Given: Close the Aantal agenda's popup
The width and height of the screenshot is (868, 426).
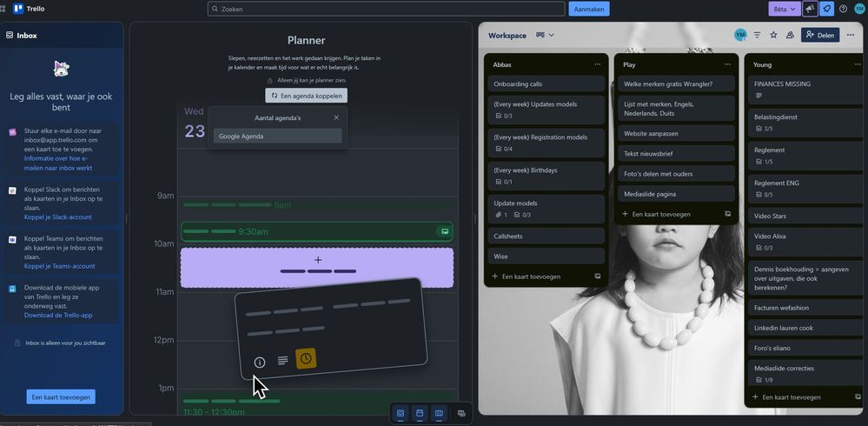Looking at the screenshot, I should 336,117.
